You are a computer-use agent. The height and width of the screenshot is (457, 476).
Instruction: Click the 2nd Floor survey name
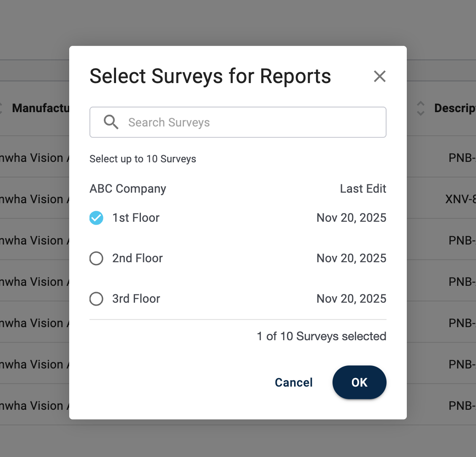138,258
